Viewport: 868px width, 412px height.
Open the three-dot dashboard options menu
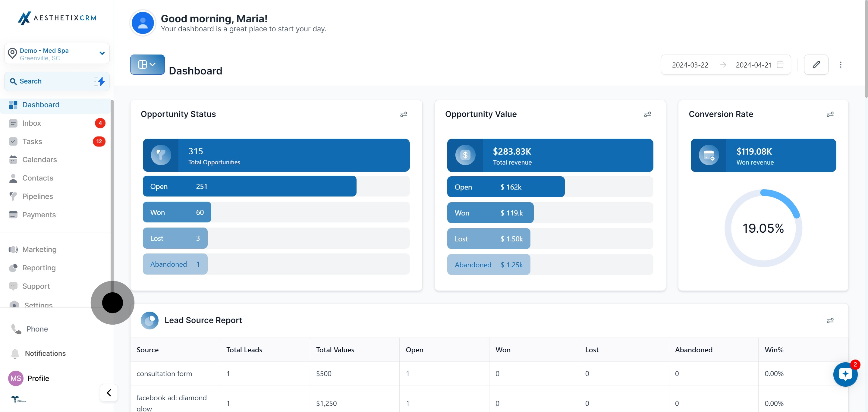click(840, 65)
